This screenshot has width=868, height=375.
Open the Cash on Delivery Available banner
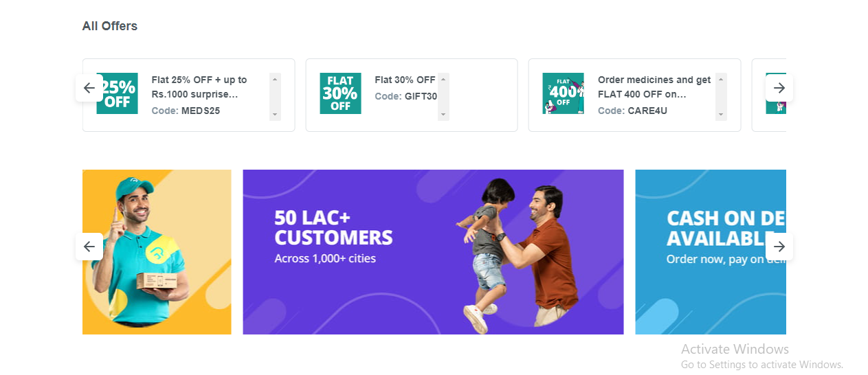[711, 252]
